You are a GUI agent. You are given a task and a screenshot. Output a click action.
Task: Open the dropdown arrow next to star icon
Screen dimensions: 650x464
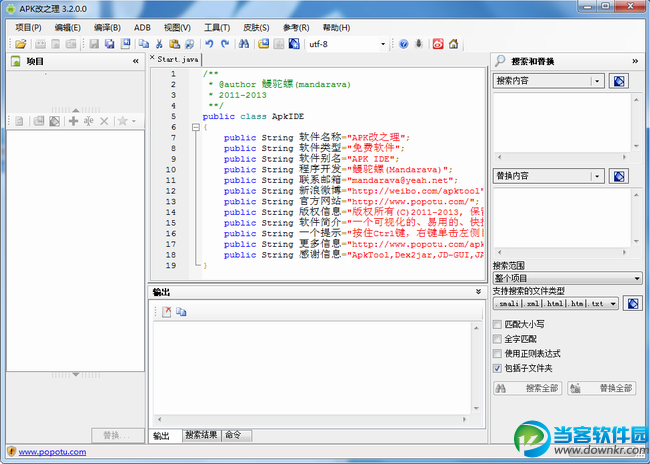point(134,121)
